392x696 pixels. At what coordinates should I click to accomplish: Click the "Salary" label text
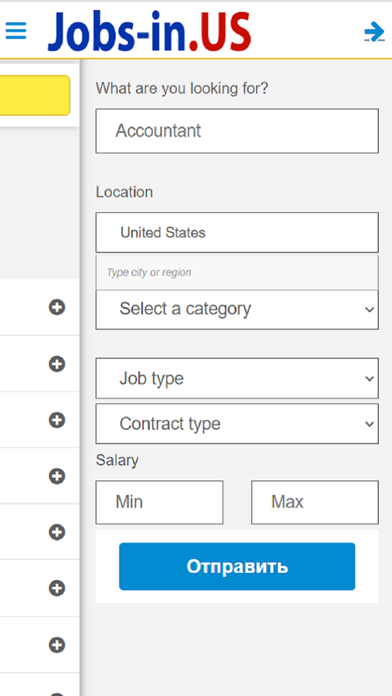point(117,460)
